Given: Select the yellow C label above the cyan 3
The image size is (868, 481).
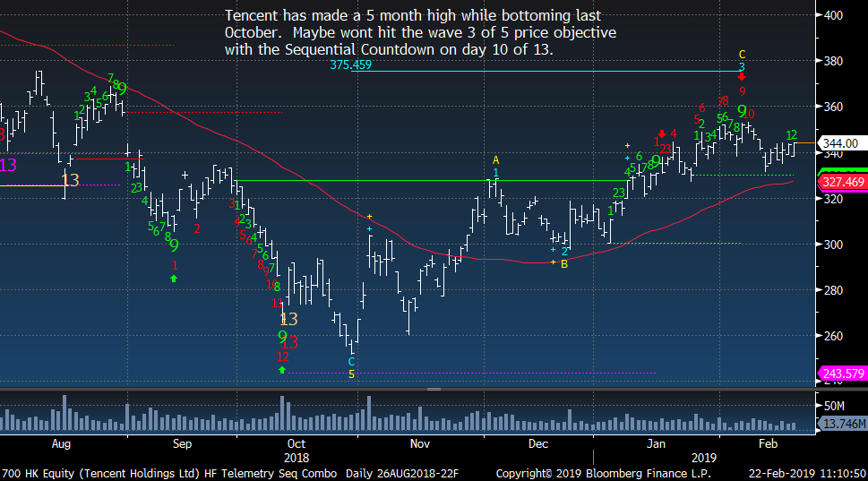Looking at the screenshot, I should (x=743, y=55).
